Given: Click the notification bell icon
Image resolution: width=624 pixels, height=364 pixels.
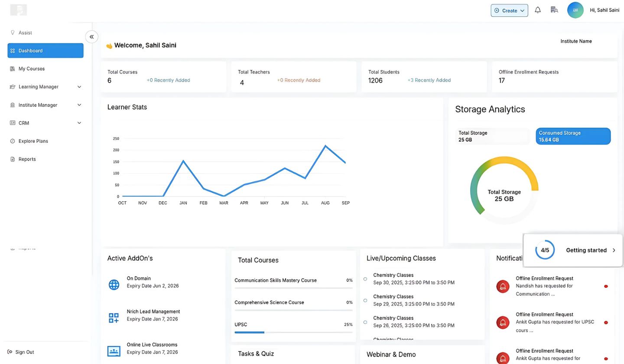Looking at the screenshot, I should pyautogui.click(x=537, y=10).
